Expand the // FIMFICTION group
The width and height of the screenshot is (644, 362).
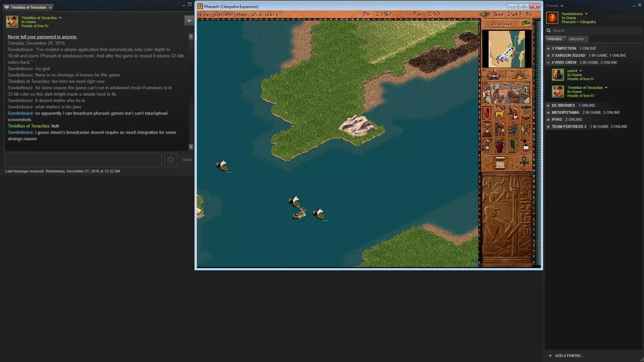548,49
